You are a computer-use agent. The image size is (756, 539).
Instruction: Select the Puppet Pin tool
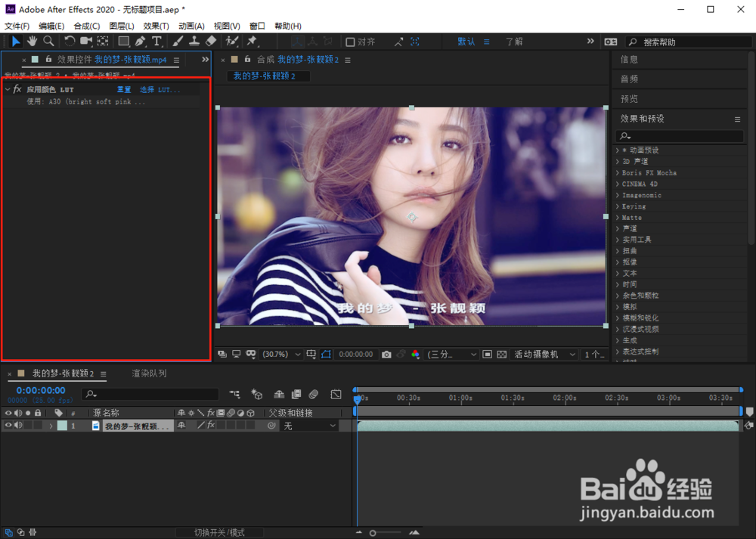pos(252,42)
